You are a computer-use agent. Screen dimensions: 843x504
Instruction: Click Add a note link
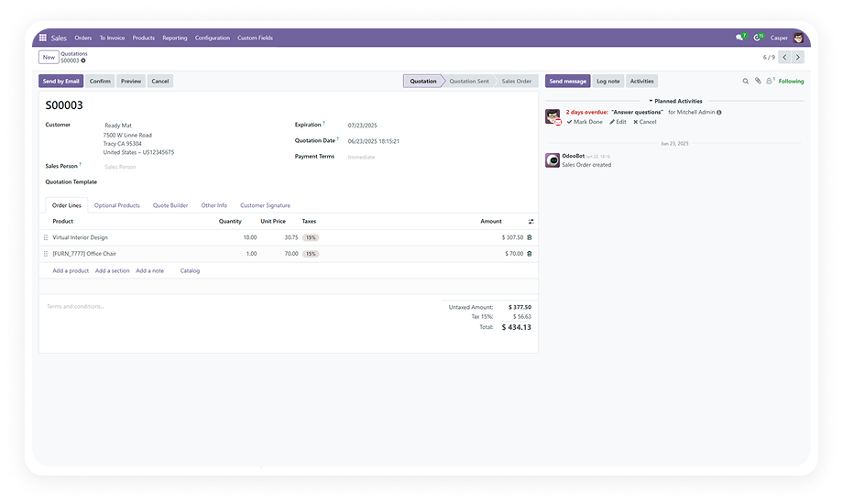pyautogui.click(x=150, y=271)
